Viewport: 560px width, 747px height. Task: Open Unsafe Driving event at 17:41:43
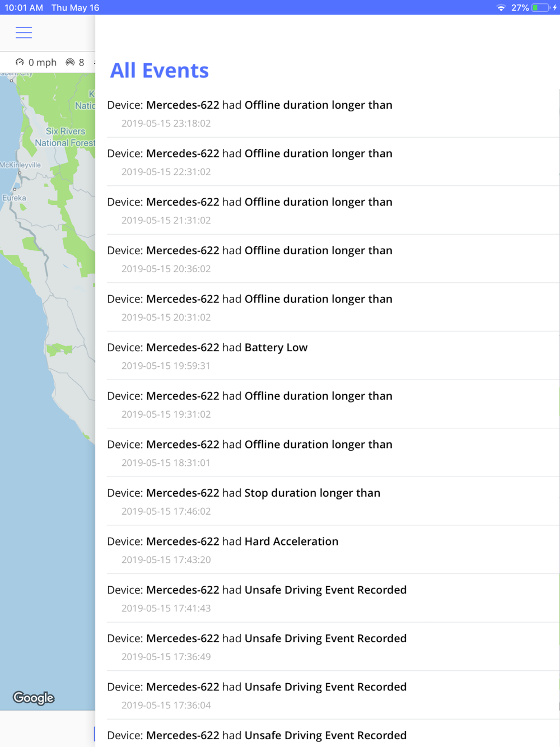325,590
